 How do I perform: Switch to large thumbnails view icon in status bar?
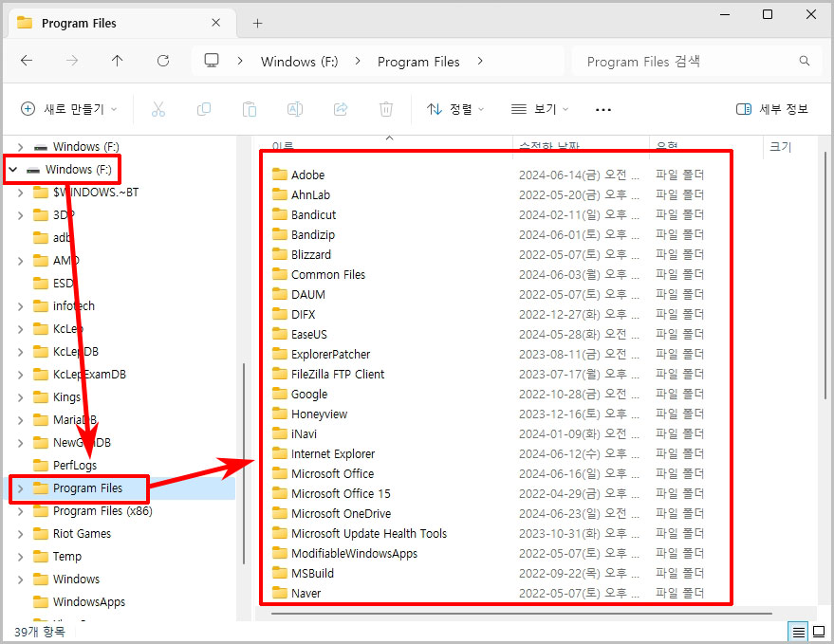[x=819, y=633]
